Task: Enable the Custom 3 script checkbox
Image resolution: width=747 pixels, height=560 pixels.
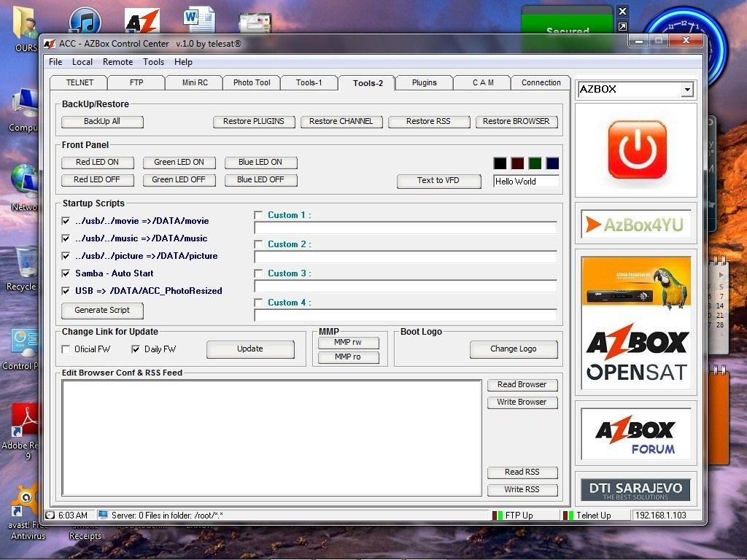Action: pos(258,273)
